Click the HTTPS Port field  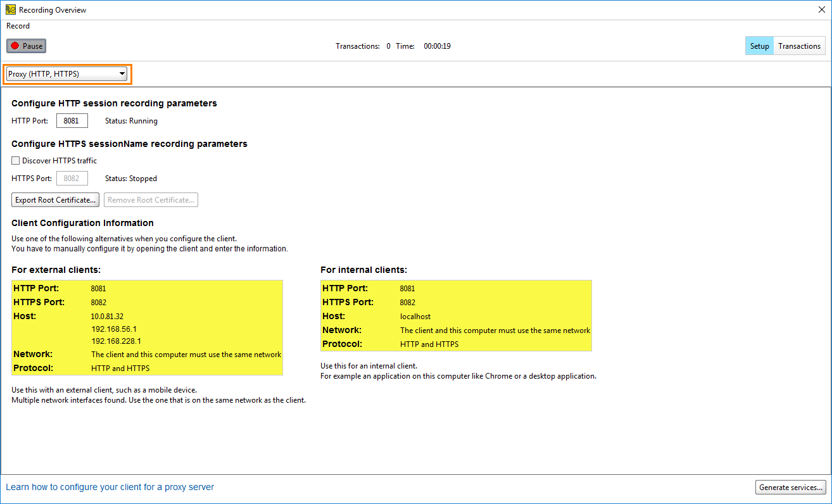click(x=72, y=178)
